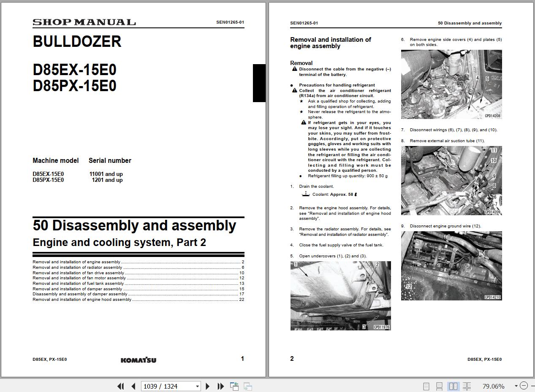
Task: Click "Precautions for handling refrigerant" bullet
Action: 337,85
